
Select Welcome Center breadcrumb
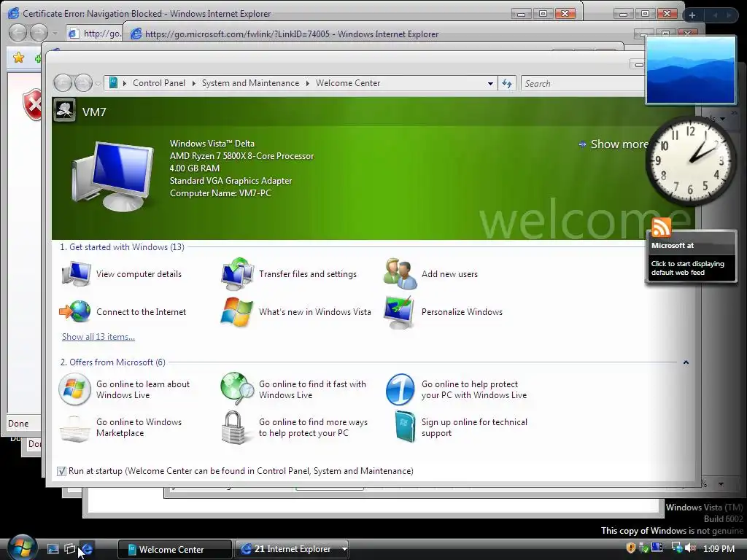point(348,83)
